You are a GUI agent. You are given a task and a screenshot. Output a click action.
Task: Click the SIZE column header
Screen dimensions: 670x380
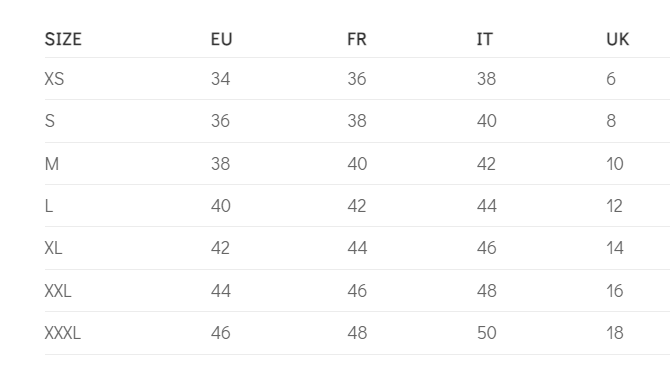(63, 39)
